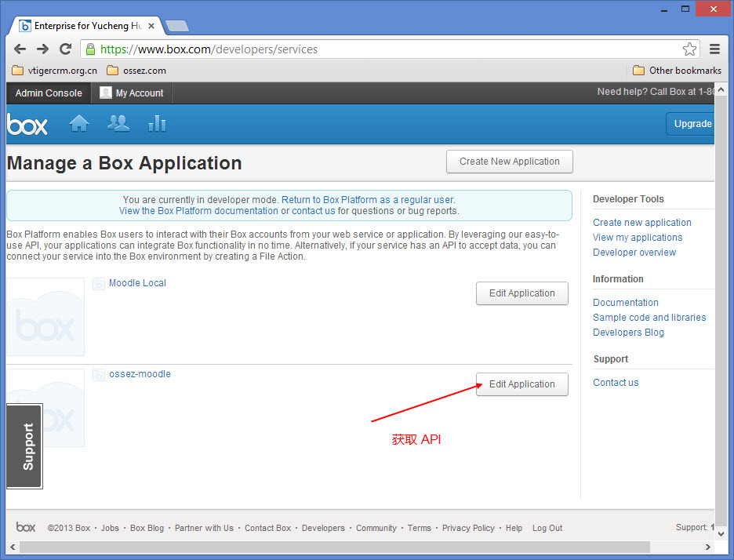734x560 pixels.
Task: Close the Enterprise for Yucheng tab
Action: [x=151, y=26]
